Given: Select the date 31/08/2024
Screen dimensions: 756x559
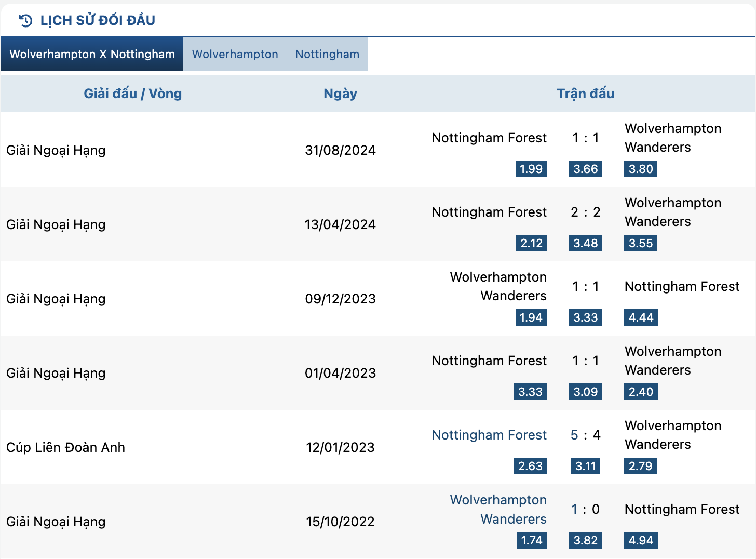Looking at the screenshot, I should (x=341, y=150).
